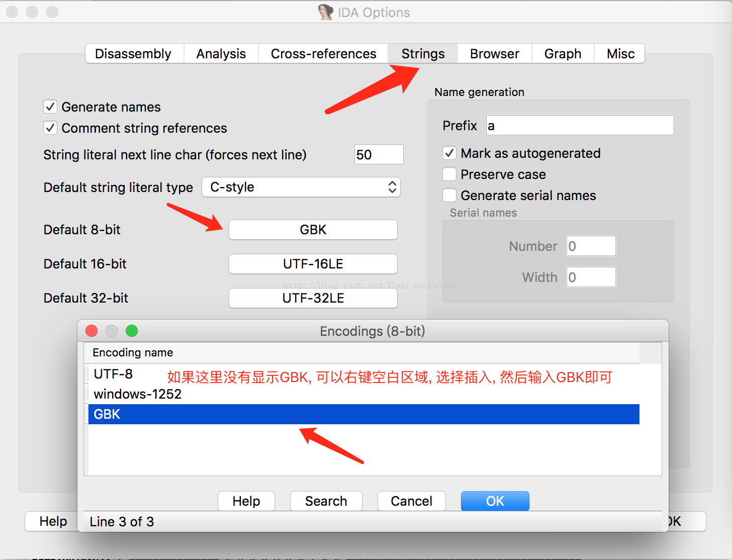Select windows-1252 in the encoding list
The width and height of the screenshot is (732, 560).
[x=364, y=394]
